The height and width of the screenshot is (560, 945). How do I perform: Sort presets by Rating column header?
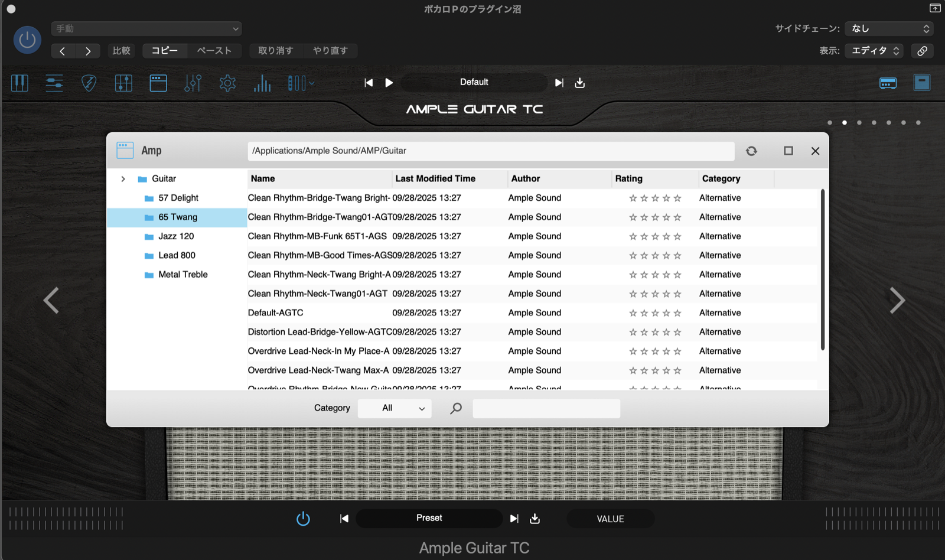655,178
